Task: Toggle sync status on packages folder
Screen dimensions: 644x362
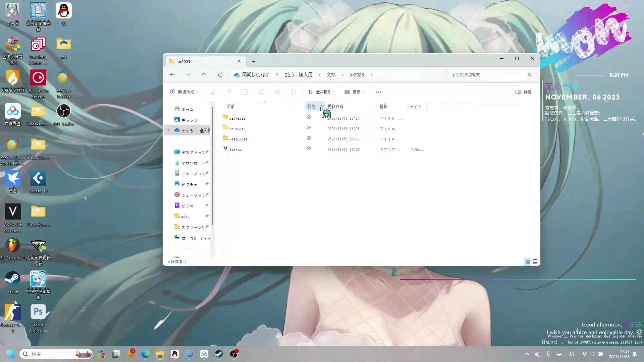Action: [x=310, y=117]
